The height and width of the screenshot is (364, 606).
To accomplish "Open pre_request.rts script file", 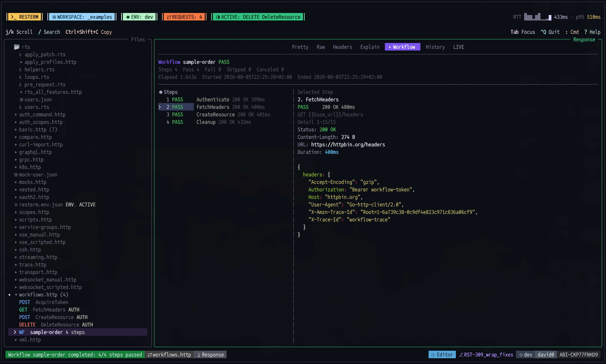I will pos(45,85).
